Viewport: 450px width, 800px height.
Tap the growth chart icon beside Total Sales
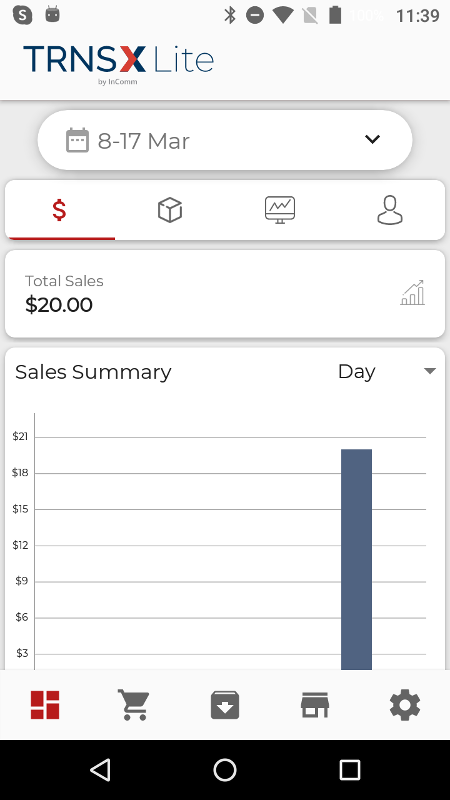412,293
